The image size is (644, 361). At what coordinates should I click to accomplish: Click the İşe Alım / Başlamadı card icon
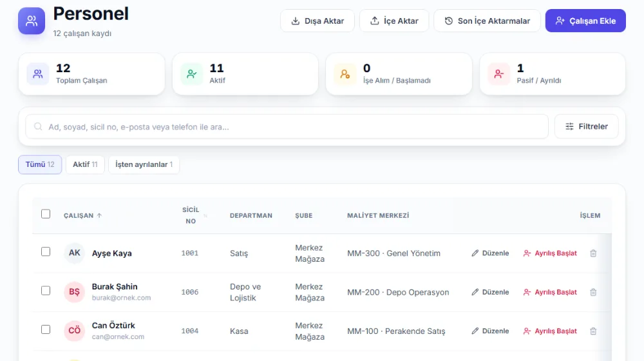tap(345, 74)
